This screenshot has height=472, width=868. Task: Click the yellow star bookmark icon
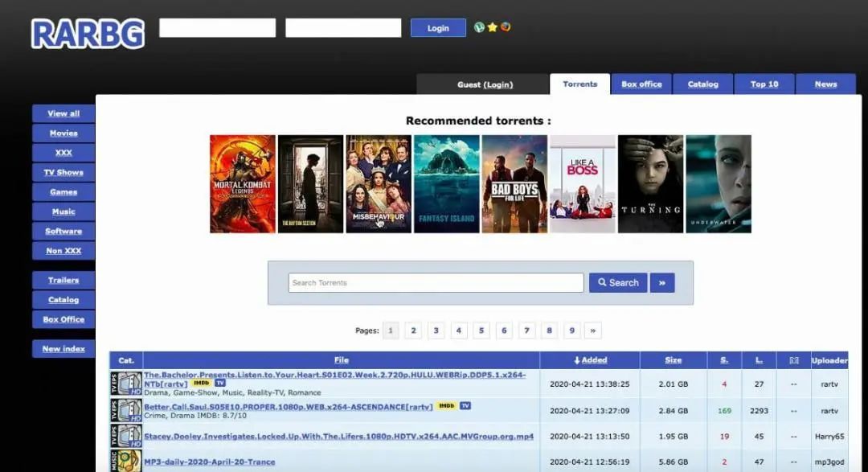coord(492,27)
